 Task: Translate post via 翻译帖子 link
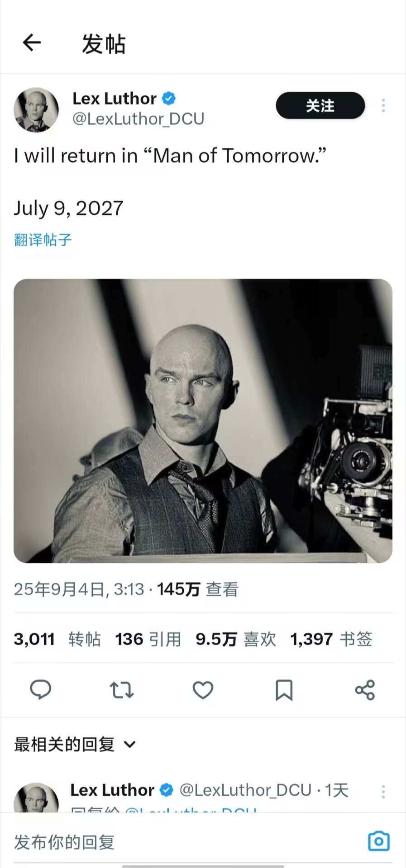43,240
